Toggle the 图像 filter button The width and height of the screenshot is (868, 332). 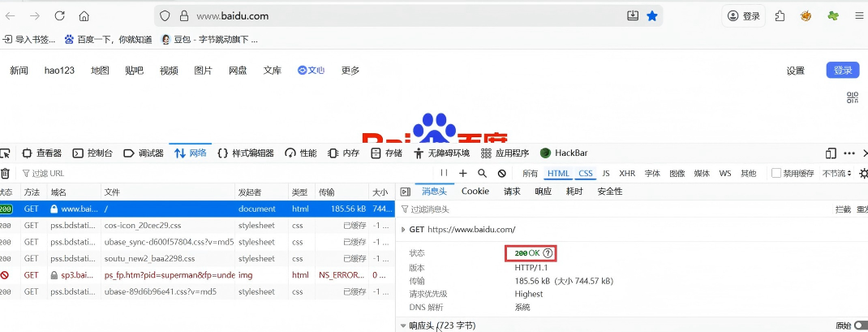pos(677,174)
